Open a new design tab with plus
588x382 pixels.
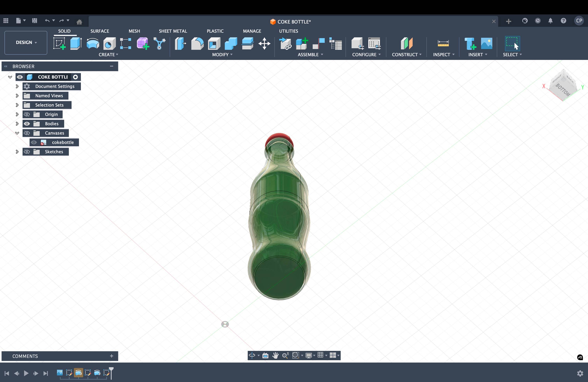pos(508,22)
